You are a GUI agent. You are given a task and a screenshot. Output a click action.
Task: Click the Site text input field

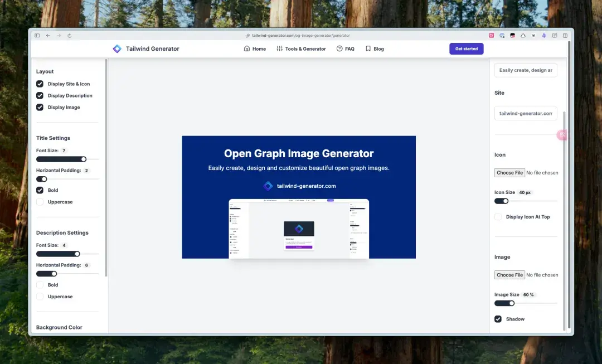click(525, 113)
